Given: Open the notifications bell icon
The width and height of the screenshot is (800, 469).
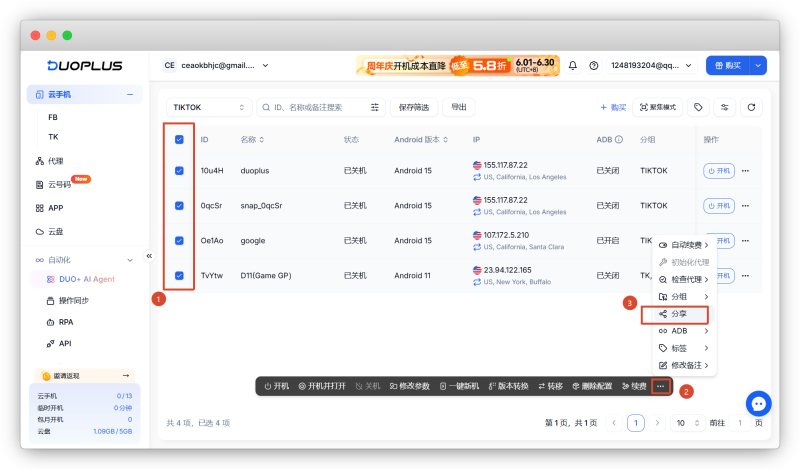Looking at the screenshot, I should [x=573, y=65].
